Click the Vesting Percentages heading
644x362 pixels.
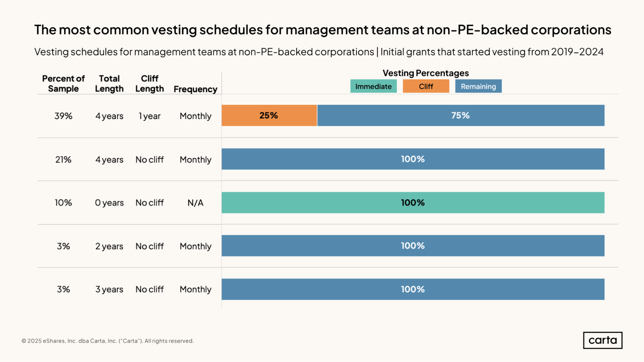426,73
